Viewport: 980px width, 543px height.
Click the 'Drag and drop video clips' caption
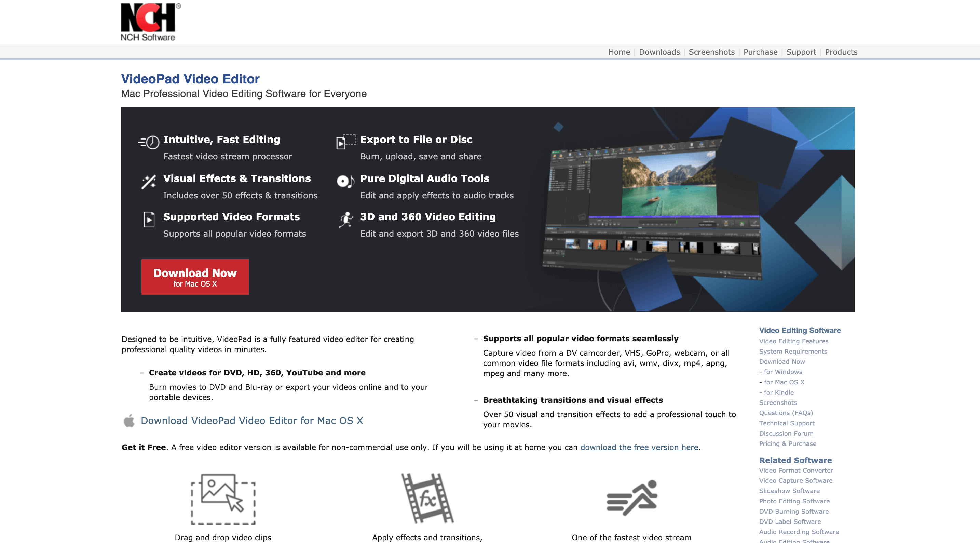(x=223, y=538)
